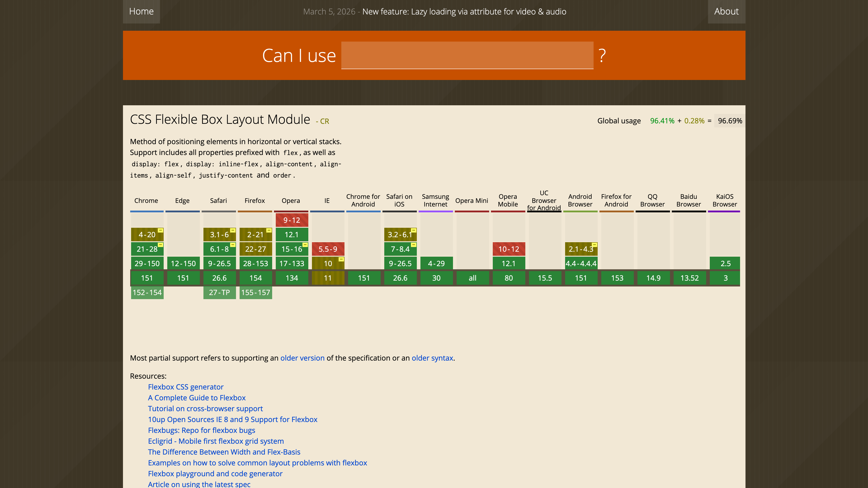Open Flexbox playground and code generator link

click(215, 474)
